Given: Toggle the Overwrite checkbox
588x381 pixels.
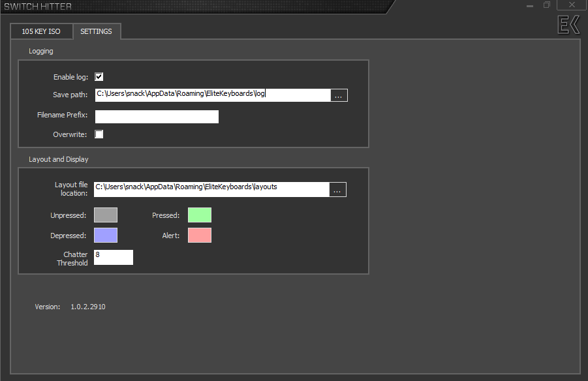Looking at the screenshot, I should pyautogui.click(x=99, y=134).
